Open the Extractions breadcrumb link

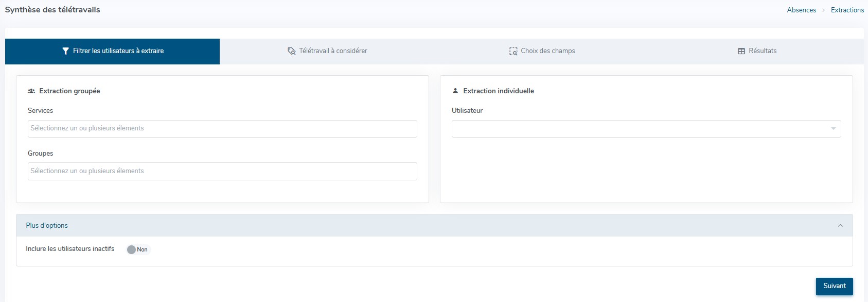847,10
